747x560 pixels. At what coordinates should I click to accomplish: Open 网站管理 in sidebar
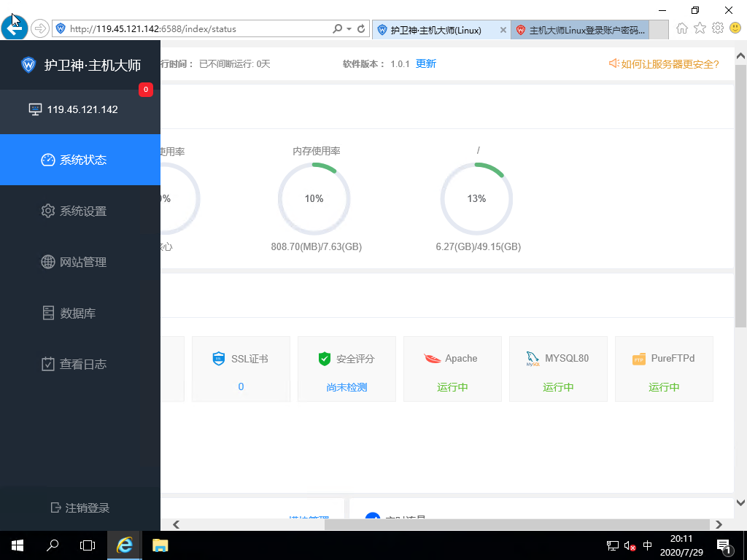tap(80, 262)
